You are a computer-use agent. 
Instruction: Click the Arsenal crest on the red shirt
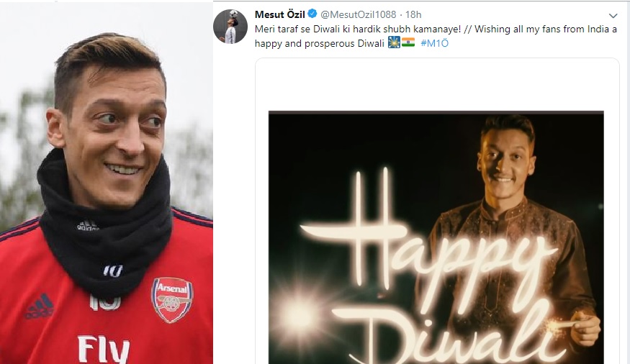(x=172, y=299)
